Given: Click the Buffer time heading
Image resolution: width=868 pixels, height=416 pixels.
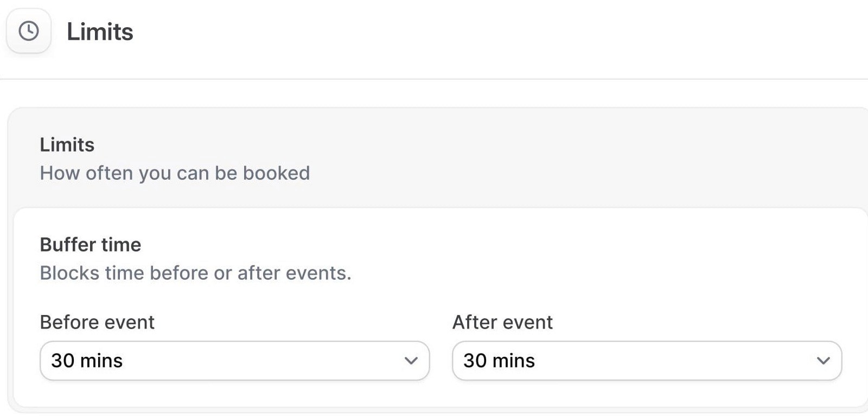Looking at the screenshot, I should (x=90, y=244).
